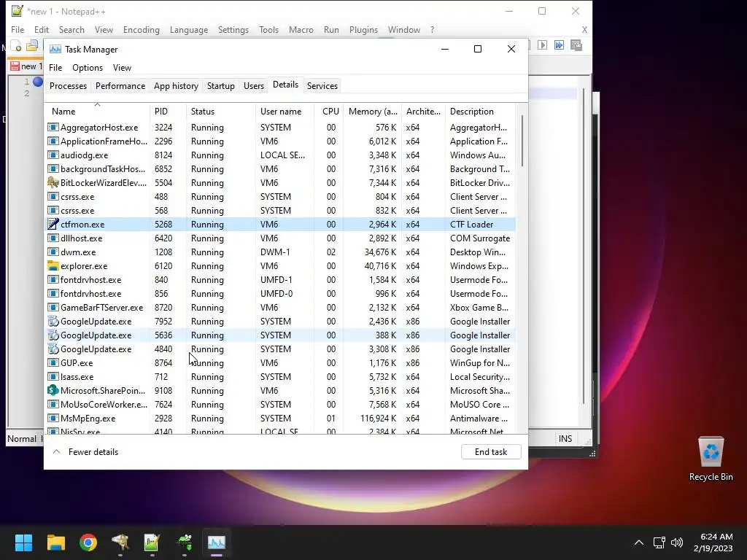The width and height of the screenshot is (747, 560).
Task: Open the Windows Start menu
Action: click(x=23, y=542)
